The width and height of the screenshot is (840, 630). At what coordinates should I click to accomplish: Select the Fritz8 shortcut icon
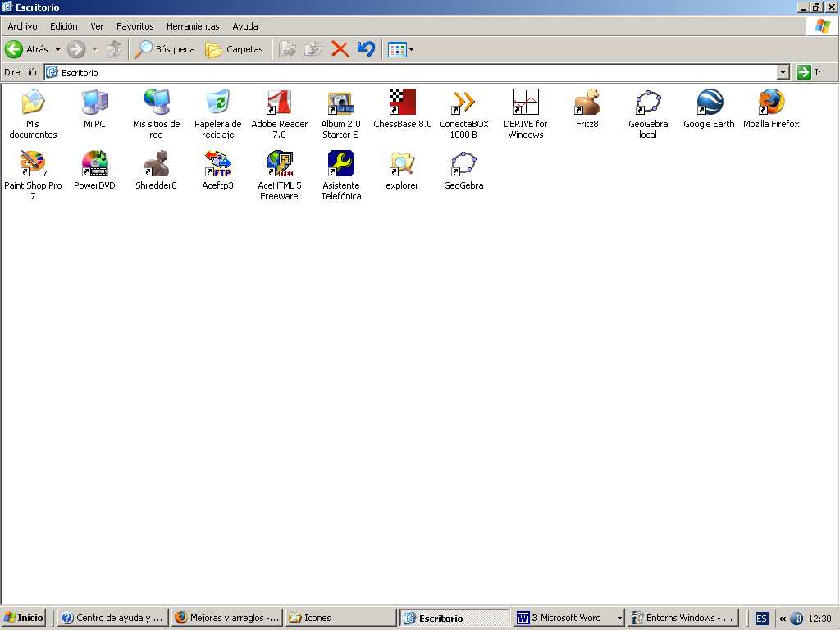[587, 102]
